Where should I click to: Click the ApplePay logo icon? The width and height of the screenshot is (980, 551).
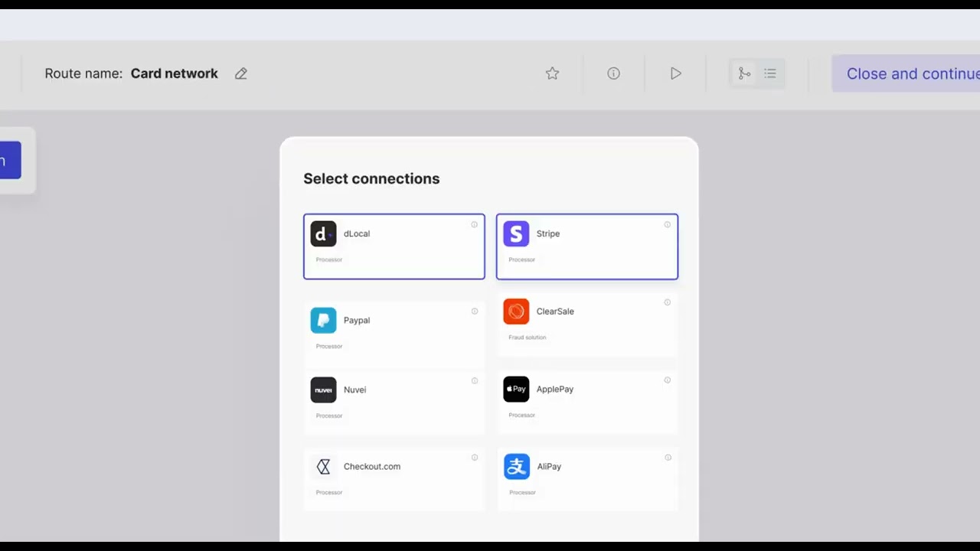tap(516, 389)
